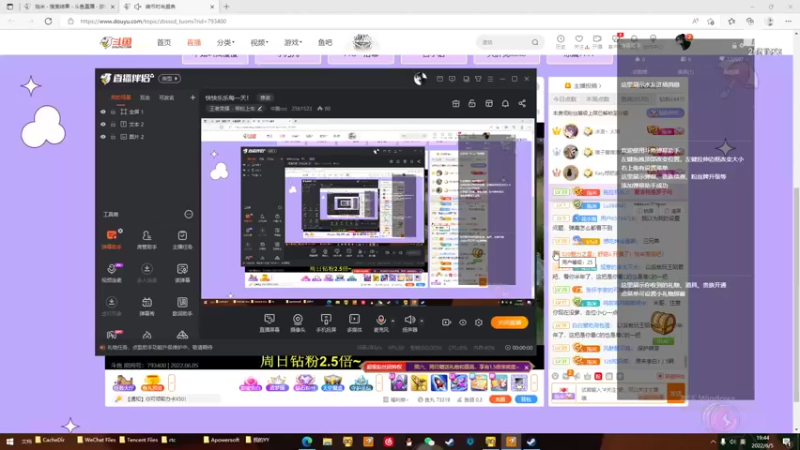Toggle visibility of 文本 2 layer
Screen dimensions: 800x450
pyautogui.click(x=103, y=124)
